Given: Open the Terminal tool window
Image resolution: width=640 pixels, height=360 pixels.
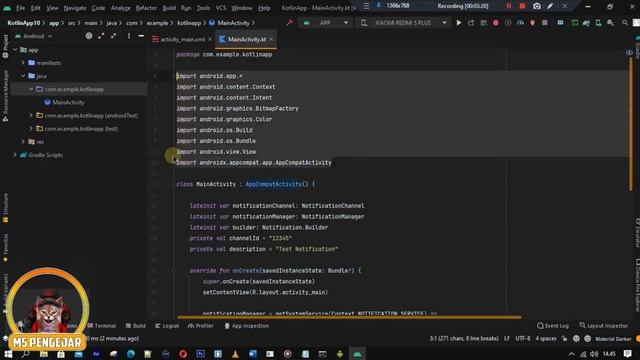Looking at the screenshot, I should tap(102, 326).
